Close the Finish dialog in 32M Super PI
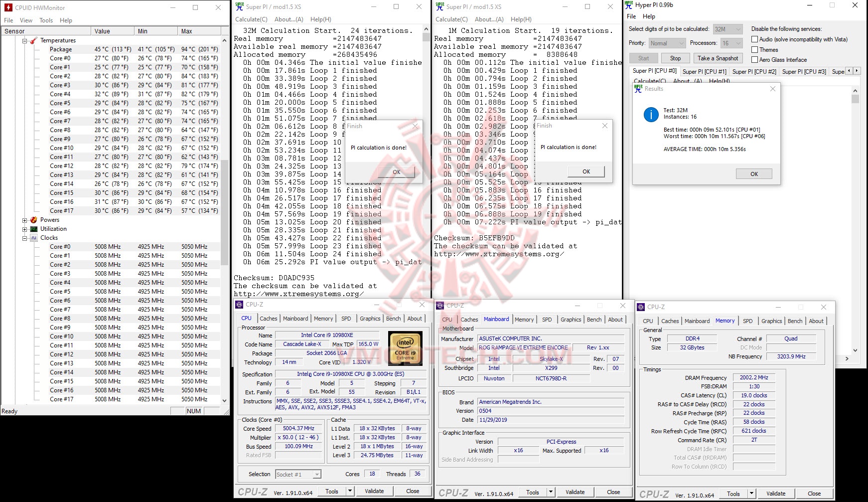868x502 pixels. coord(416,126)
